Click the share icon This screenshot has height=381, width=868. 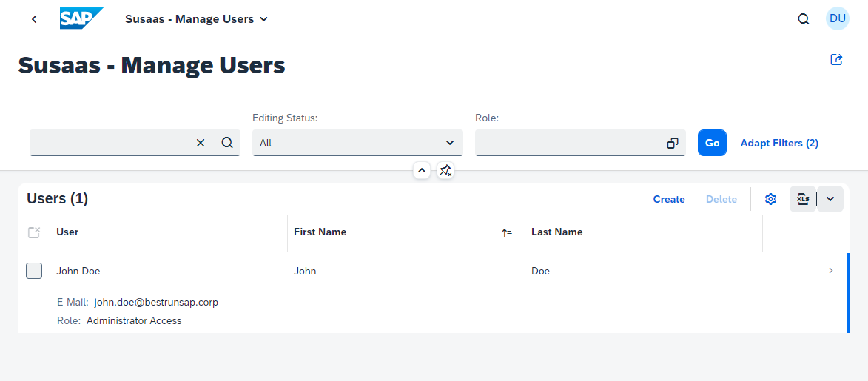(x=836, y=60)
